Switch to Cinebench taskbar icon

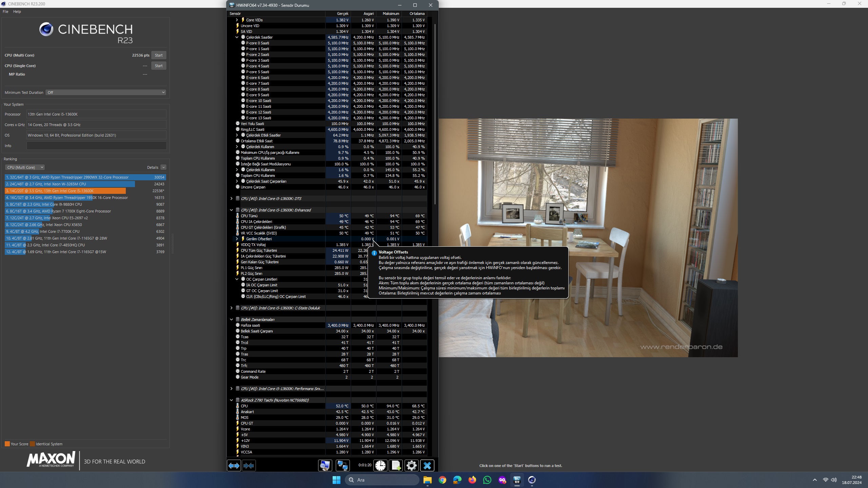coord(532,480)
